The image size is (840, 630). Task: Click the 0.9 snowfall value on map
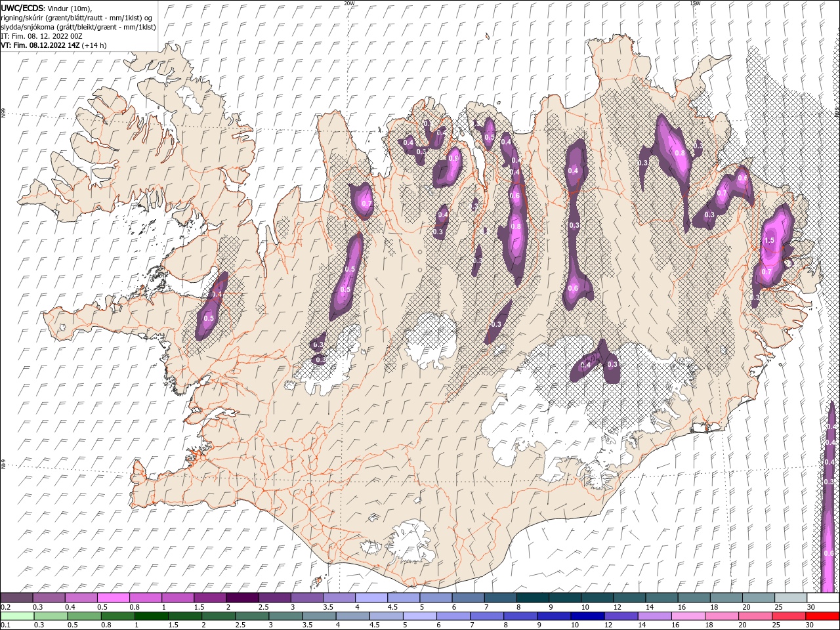[453, 158]
